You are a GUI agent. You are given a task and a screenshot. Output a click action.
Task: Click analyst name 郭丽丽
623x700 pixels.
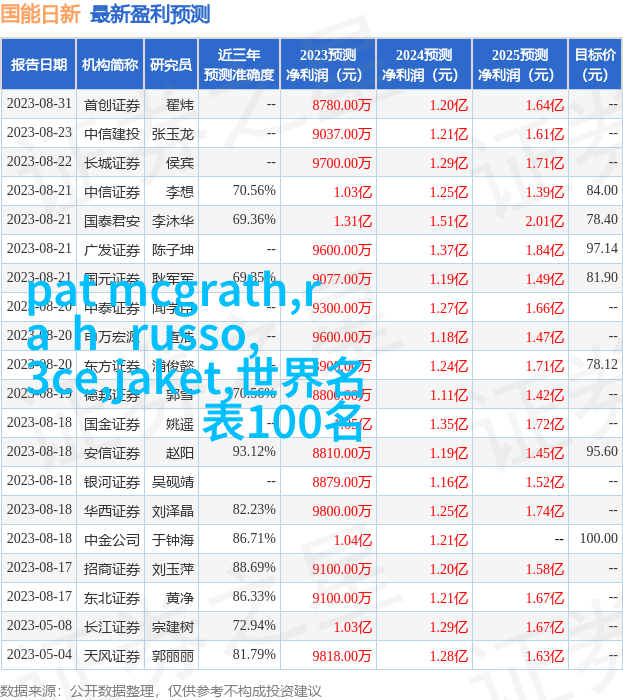pos(172,655)
